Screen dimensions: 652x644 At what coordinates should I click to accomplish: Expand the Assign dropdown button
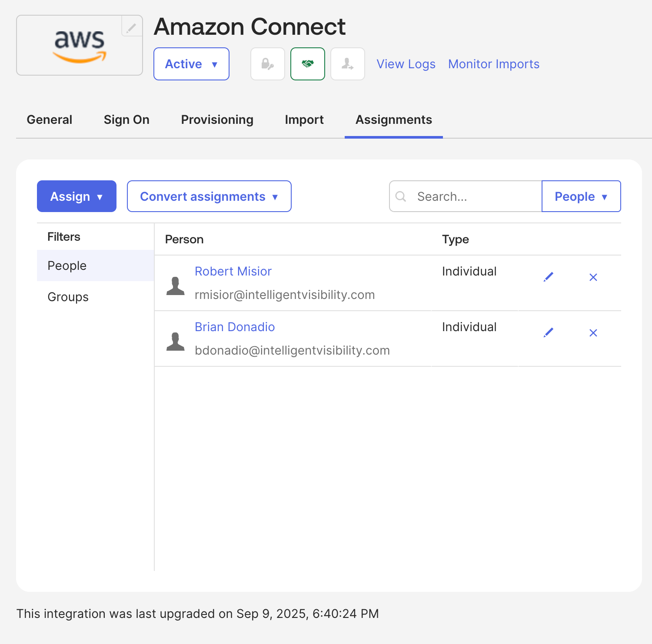(77, 196)
